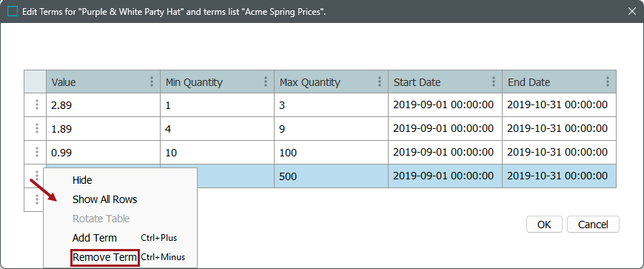Choose Hide from the context menu
Screen dimensions: 644x269
pos(82,180)
